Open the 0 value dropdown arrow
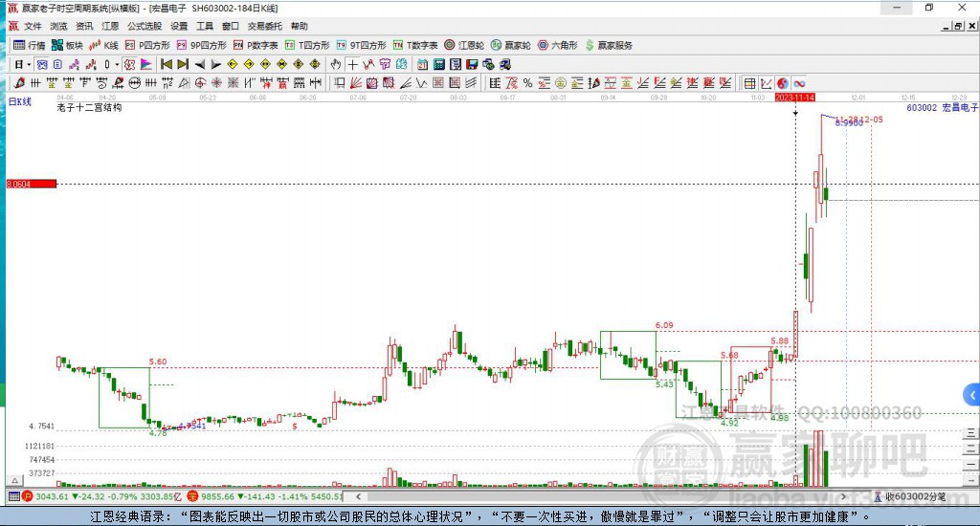The height and width of the screenshot is (526, 980). (117, 64)
